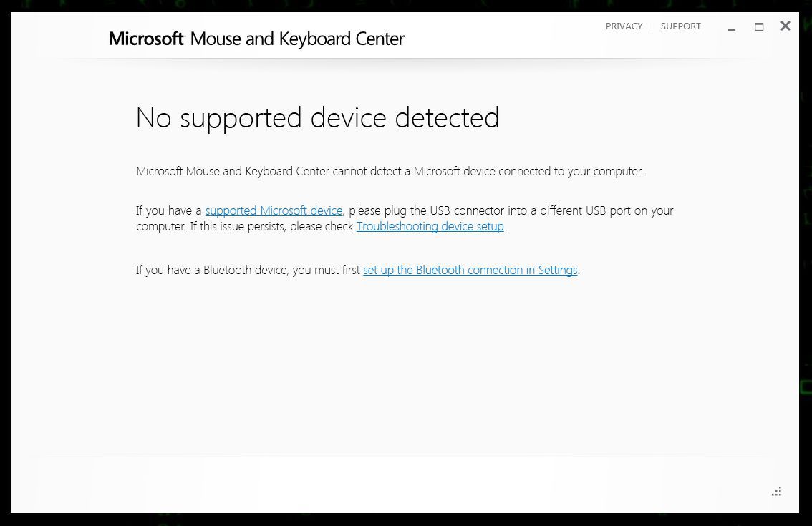Minimize the Mouse and Keyboard Center window
The width and height of the screenshot is (812, 526).
point(731,27)
